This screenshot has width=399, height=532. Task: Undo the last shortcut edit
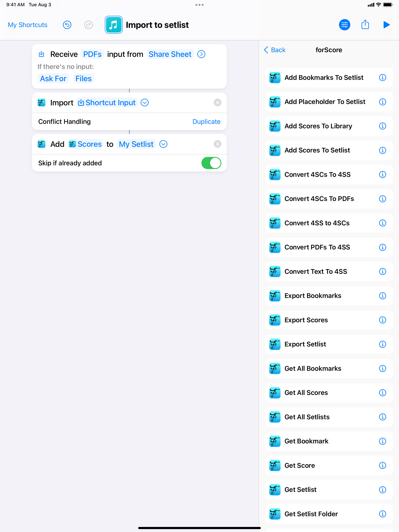click(67, 25)
